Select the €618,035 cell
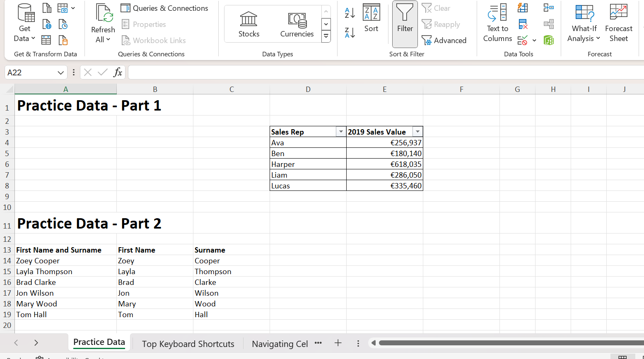 pos(384,164)
